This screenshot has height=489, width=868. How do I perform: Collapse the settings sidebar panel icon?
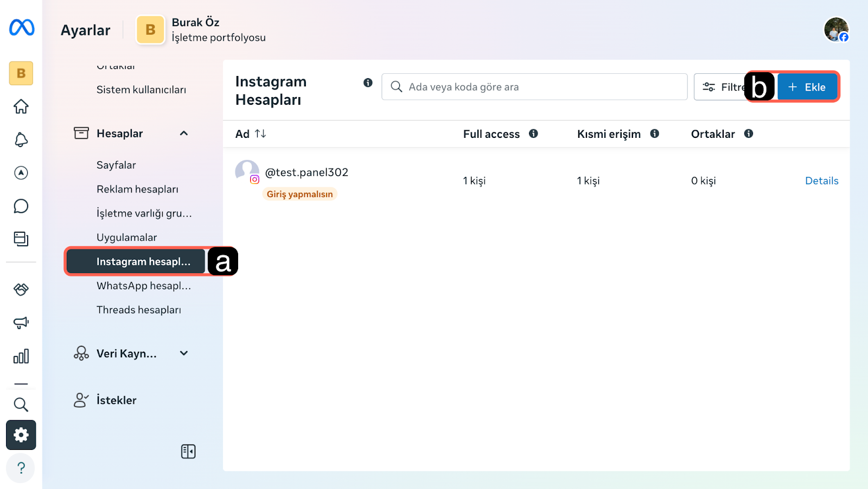click(x=188, y=452)
